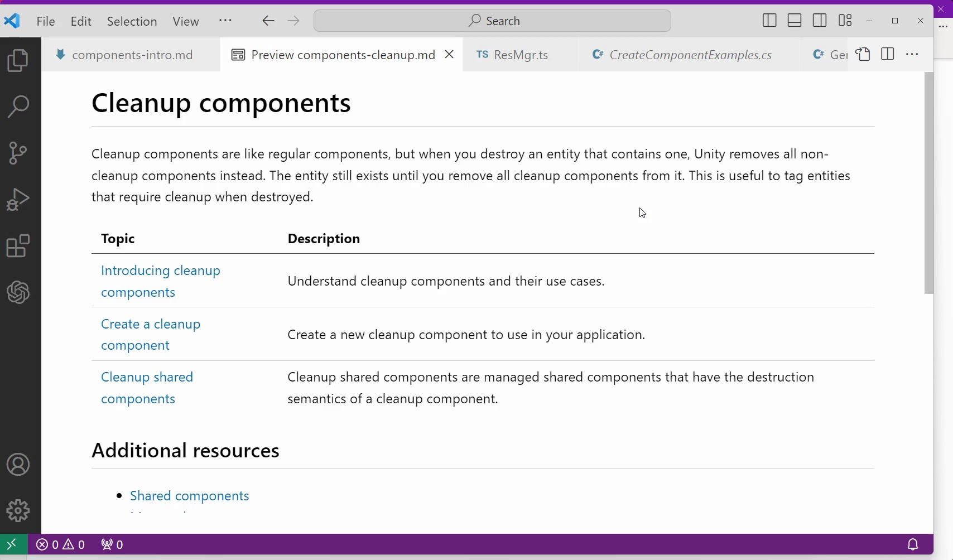
Task: Expand the hidden menu items ellipsis
Action: click(x=225, y=21)
